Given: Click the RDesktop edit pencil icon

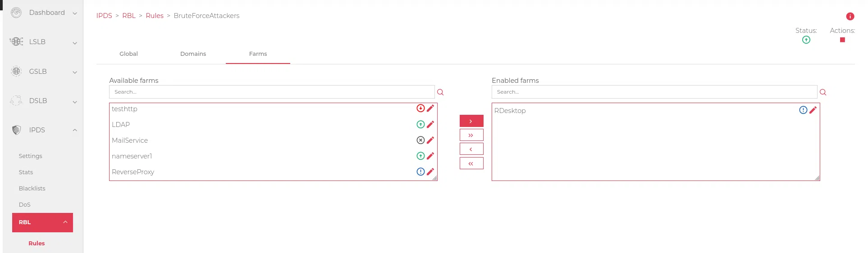Looking at the screenshot, I should (813, 110).
